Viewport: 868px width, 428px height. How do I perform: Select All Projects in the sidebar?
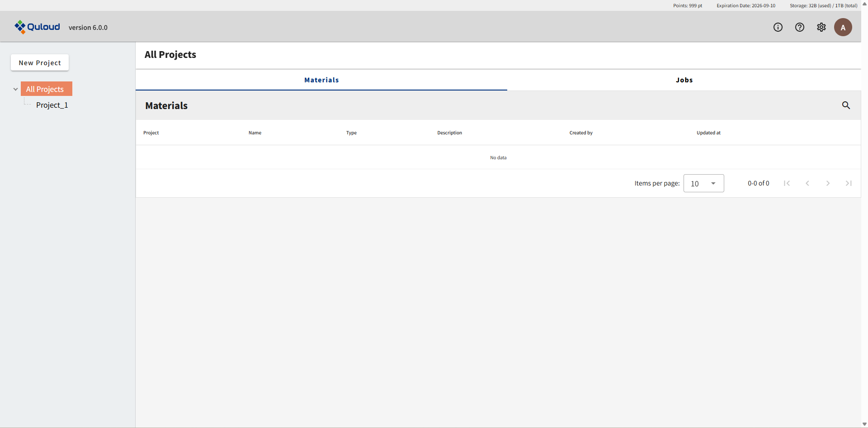coord(45,89)
